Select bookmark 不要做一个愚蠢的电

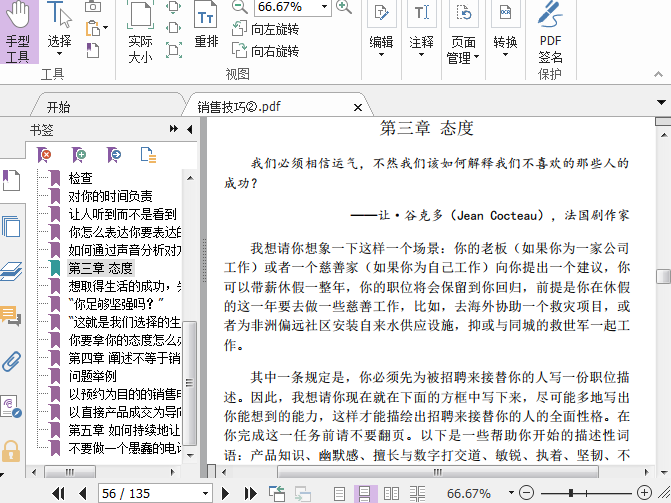click(x=125, y=448)
